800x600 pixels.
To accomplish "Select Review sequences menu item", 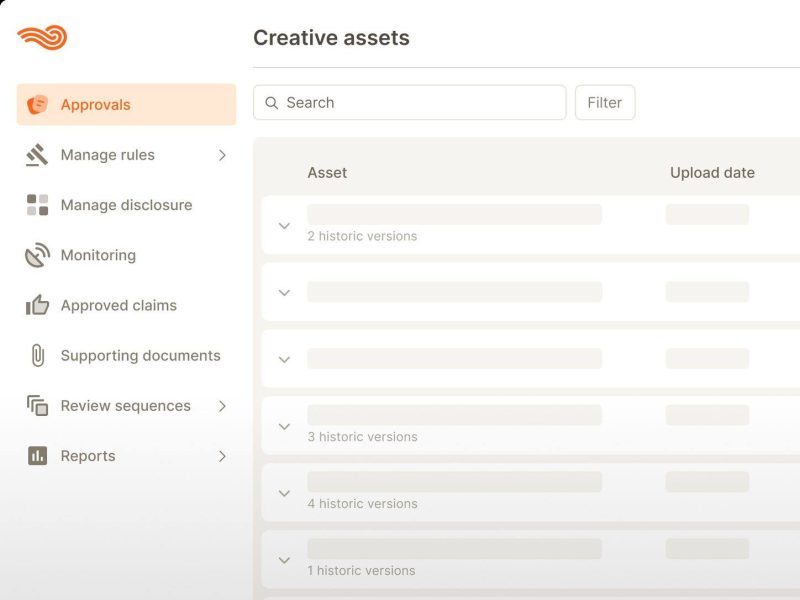I will pos(127,406).
